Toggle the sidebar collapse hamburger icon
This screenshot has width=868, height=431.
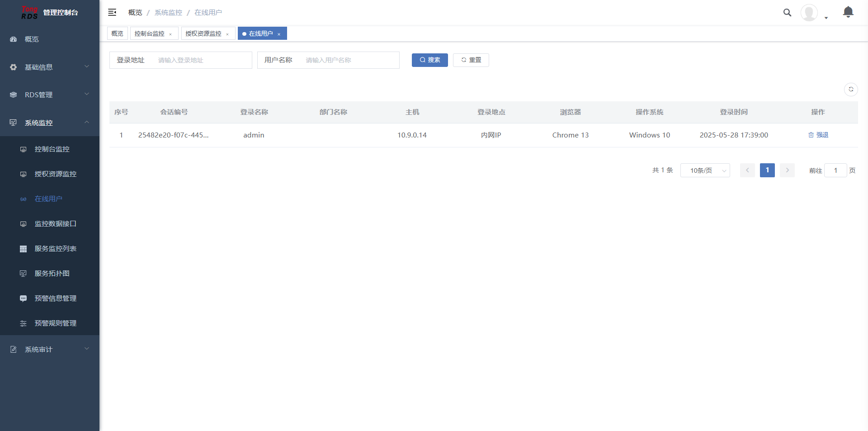pos(112,12)
